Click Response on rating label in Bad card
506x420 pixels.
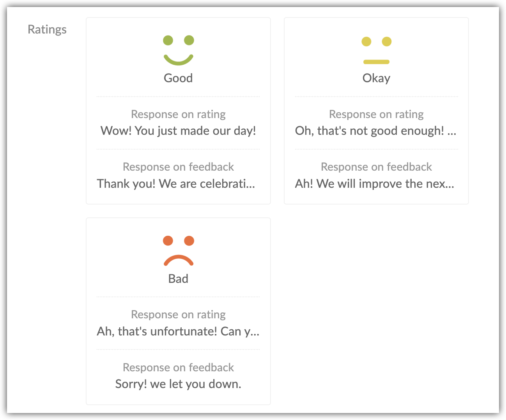point(178,314)
